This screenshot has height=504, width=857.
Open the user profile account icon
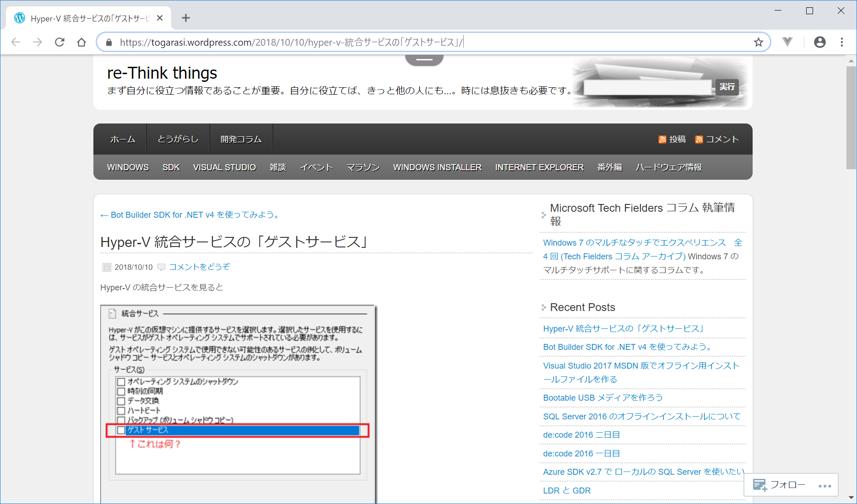tap(819, 42)
